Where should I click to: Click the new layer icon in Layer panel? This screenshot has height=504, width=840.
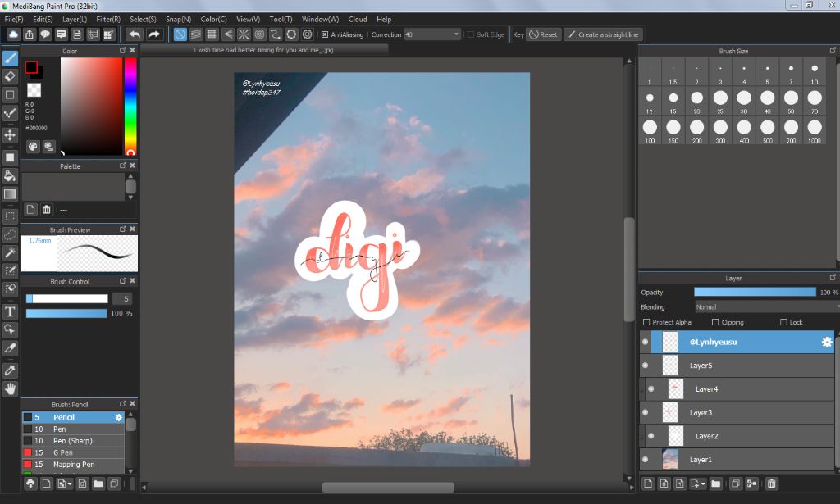tap(648, 484)
